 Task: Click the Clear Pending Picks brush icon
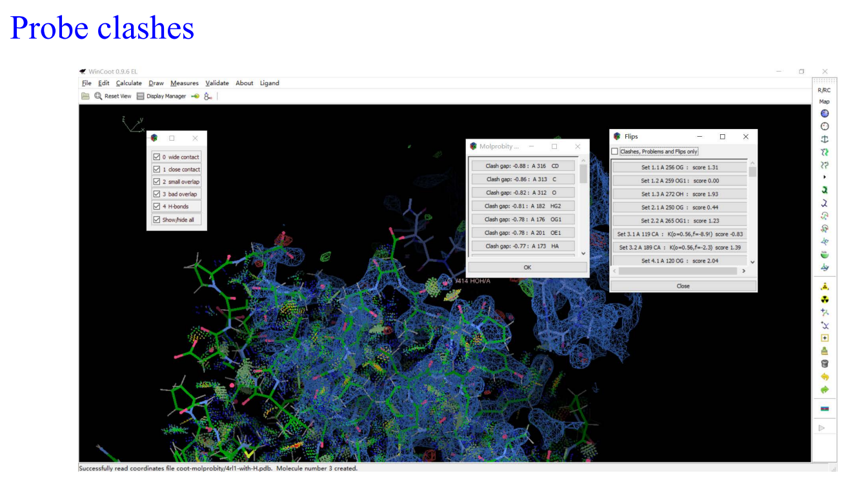[x=824, y=351]
